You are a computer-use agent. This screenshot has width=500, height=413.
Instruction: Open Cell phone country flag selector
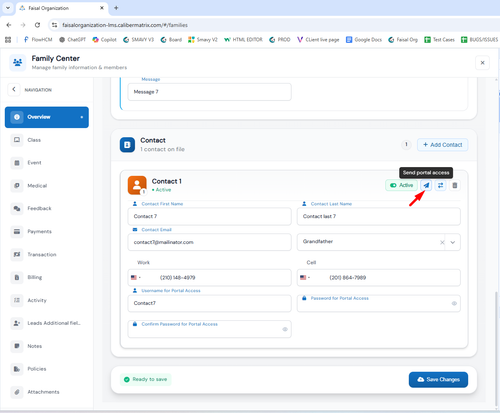coord(305,277)
